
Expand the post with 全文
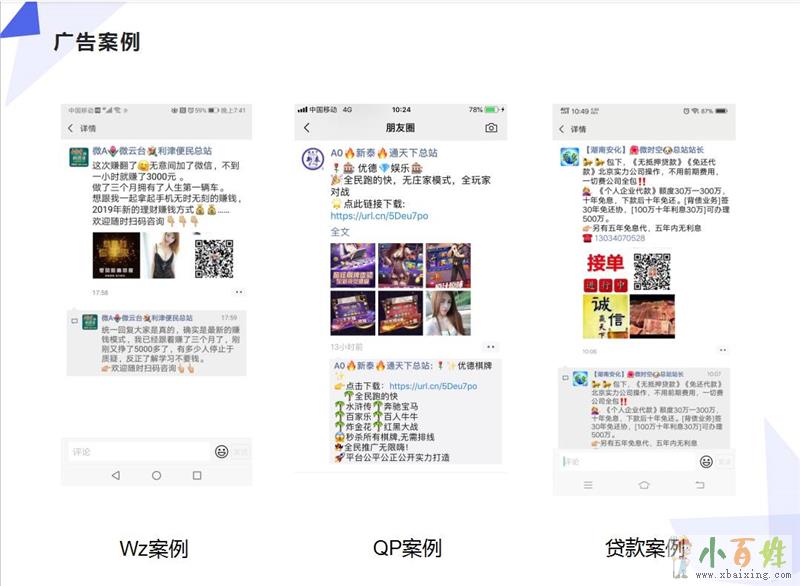click(340, 231)
